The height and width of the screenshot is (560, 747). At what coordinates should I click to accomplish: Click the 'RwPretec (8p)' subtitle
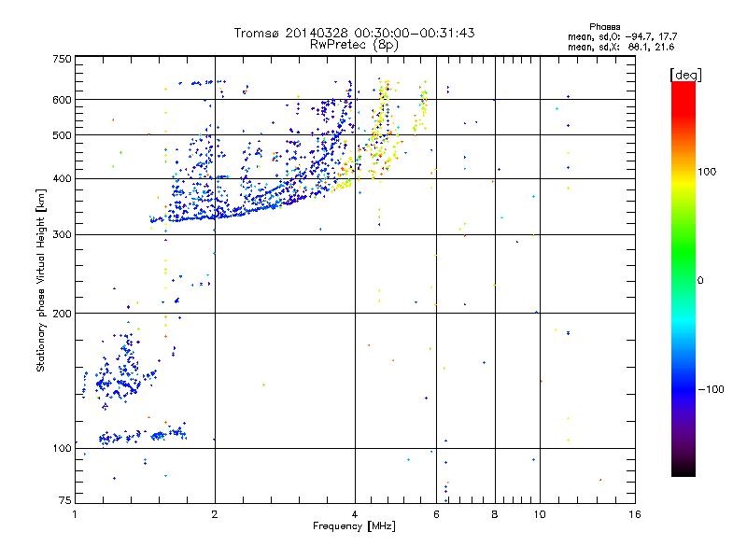(x=354, y=45)
